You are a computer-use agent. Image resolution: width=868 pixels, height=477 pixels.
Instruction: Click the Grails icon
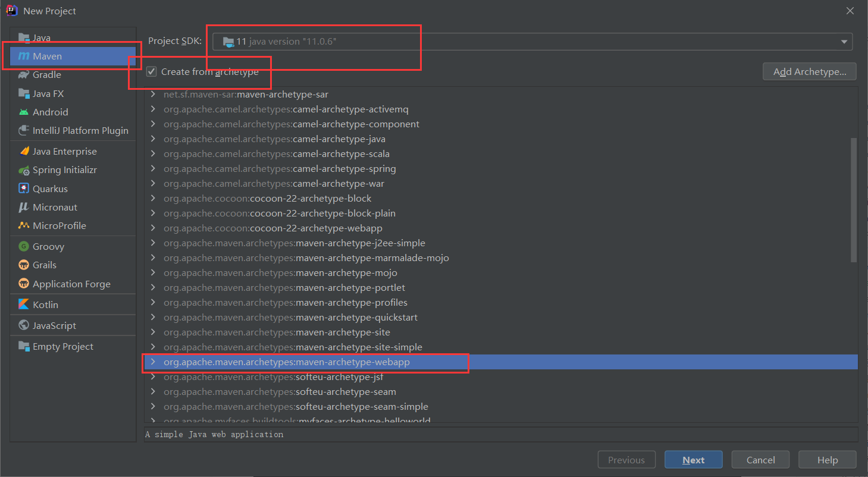(x=24, y=265)
